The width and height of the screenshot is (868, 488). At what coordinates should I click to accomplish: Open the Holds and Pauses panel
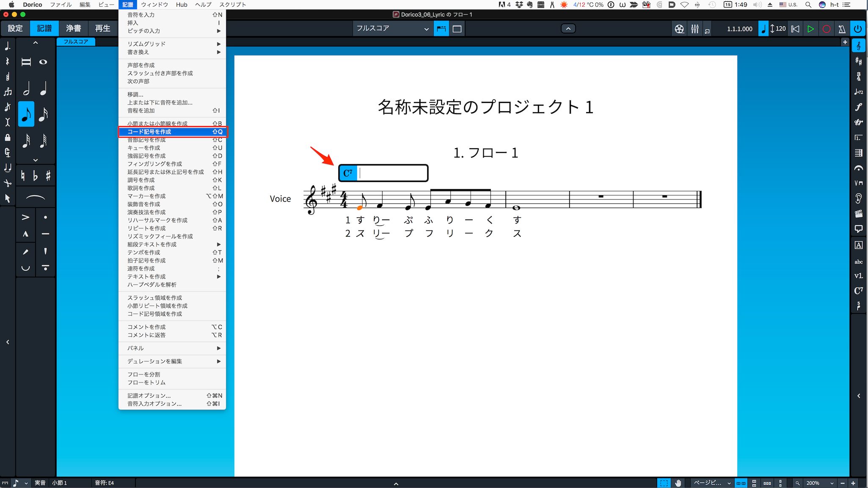[858, 168]
